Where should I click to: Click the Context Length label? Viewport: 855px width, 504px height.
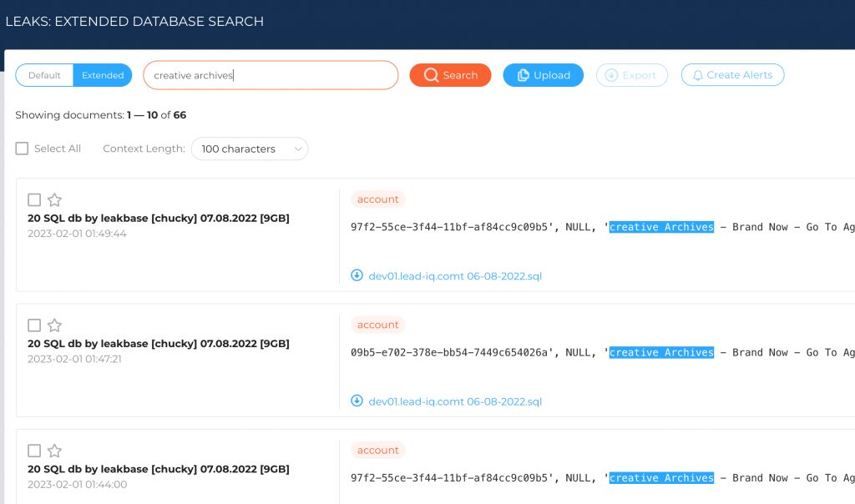(x=144, y=149)
